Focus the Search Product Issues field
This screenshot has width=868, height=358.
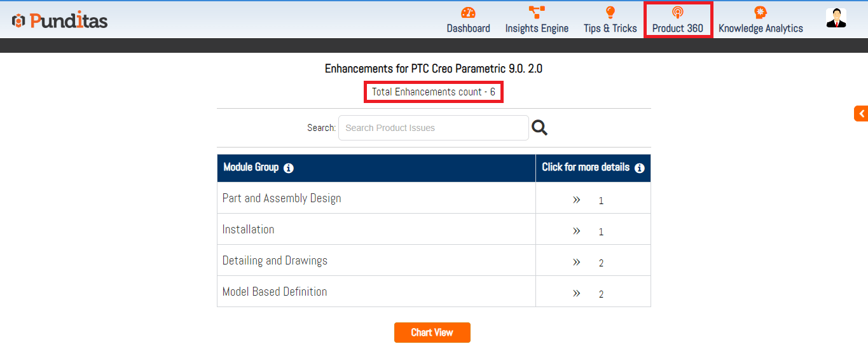(x=433, y=128)
